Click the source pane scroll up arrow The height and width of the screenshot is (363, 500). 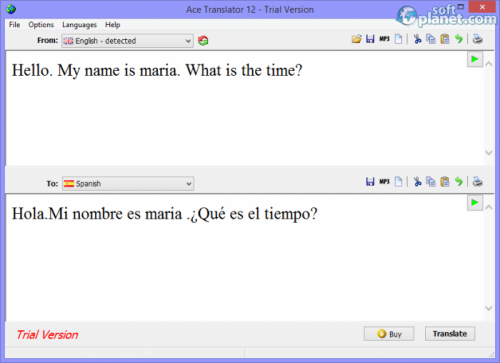[489, 64]
